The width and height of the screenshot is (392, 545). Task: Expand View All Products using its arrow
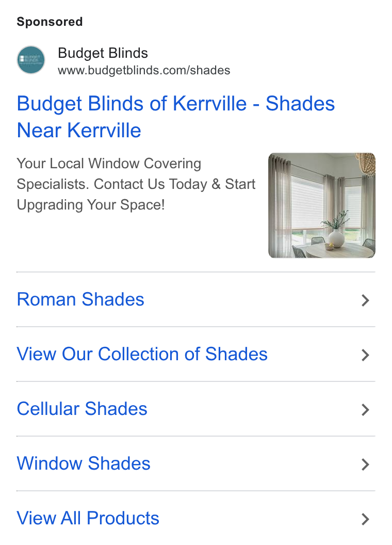click(365, 519)
